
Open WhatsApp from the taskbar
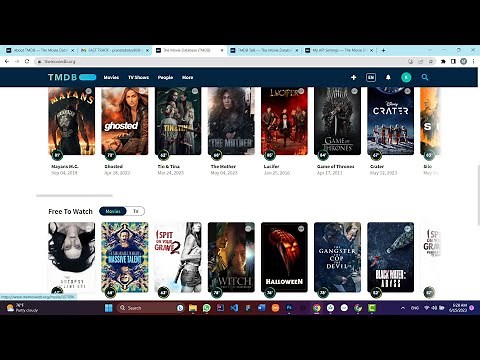tap(207, 308)
